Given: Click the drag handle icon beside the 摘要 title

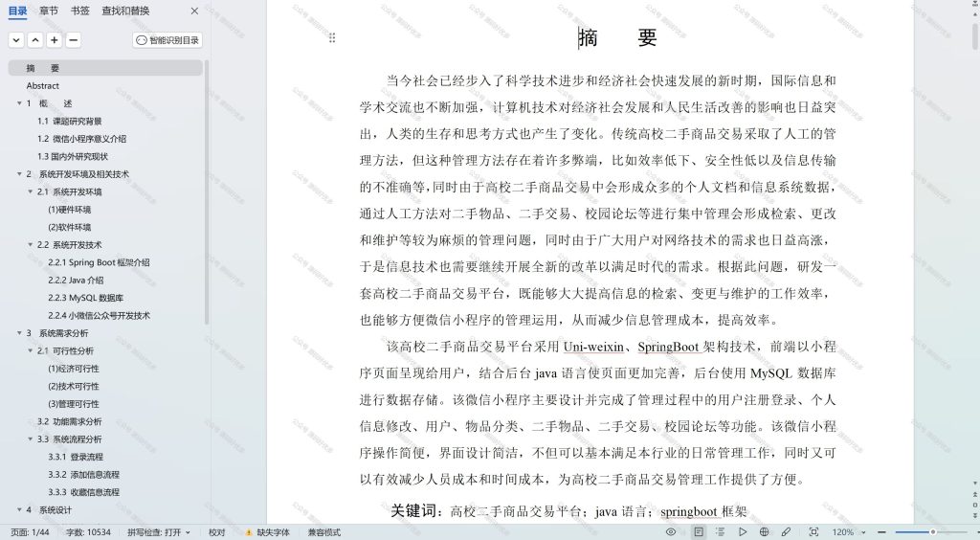Looking at the screenshot, I should 332,38.
